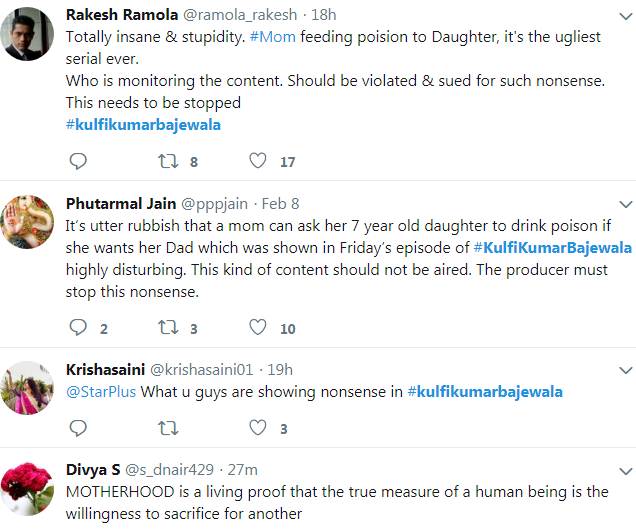This screenshot has width=636, height=531.
Task: View Rakesh Ramola's profile picture
Action: 27,35
